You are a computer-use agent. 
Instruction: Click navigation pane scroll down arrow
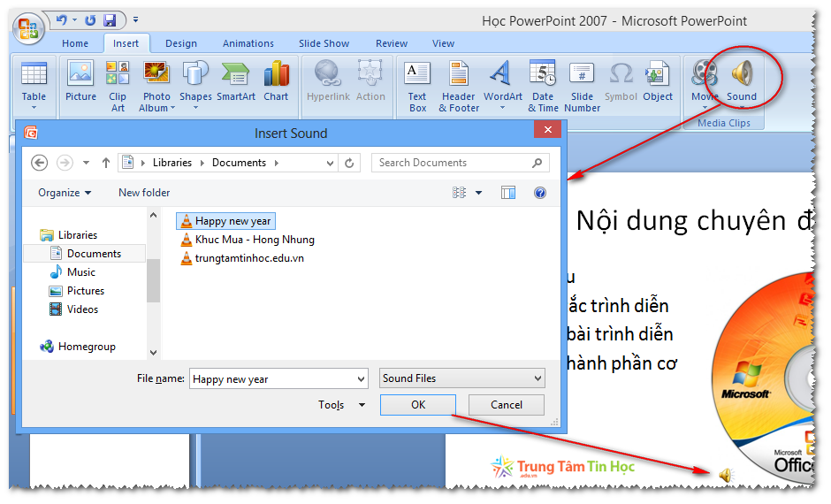pos(154,353)
